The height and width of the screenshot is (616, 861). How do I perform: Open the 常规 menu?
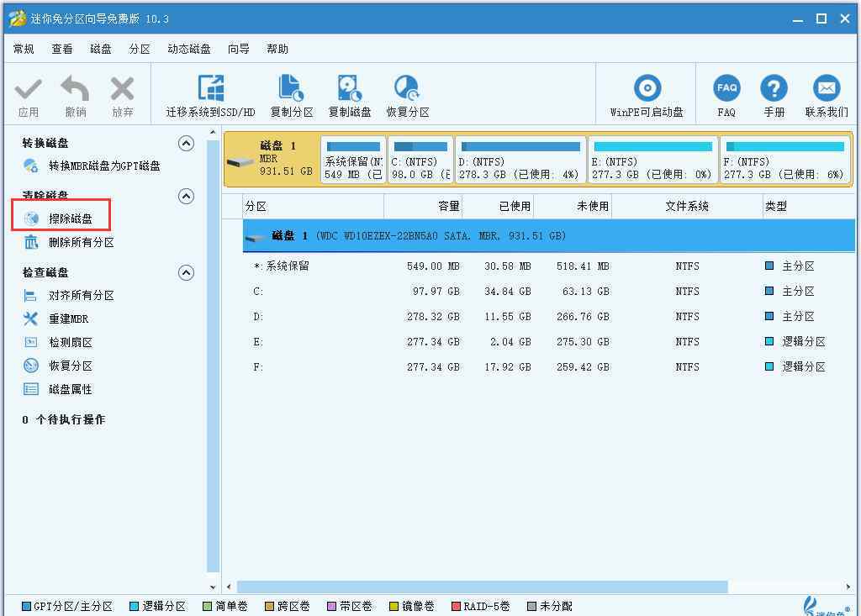point(24,49)
